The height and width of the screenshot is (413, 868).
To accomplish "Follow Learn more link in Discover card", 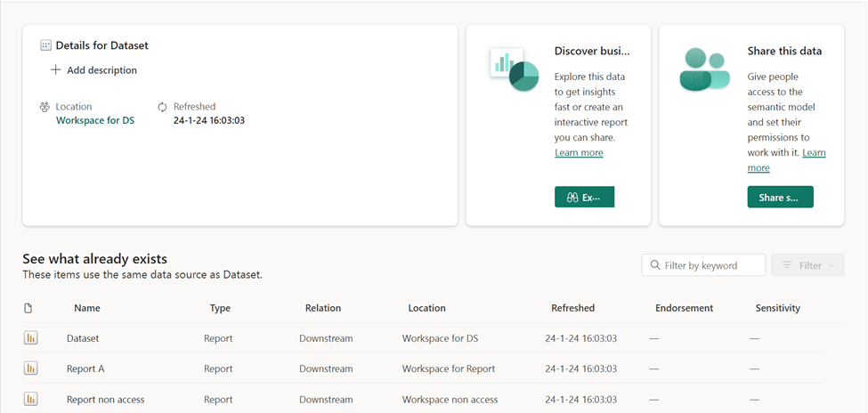I will tap(579, 153).
